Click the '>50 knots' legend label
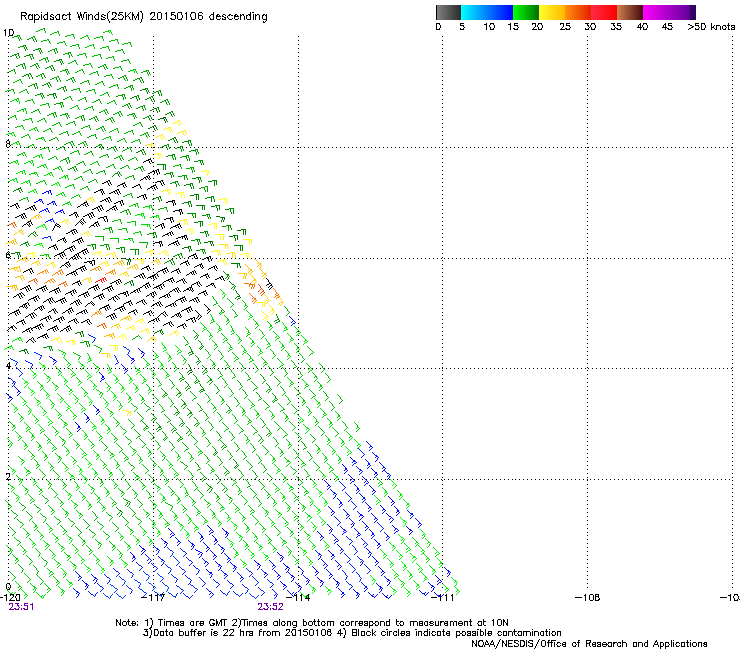The image size is (740, 650). click(711, 27)
